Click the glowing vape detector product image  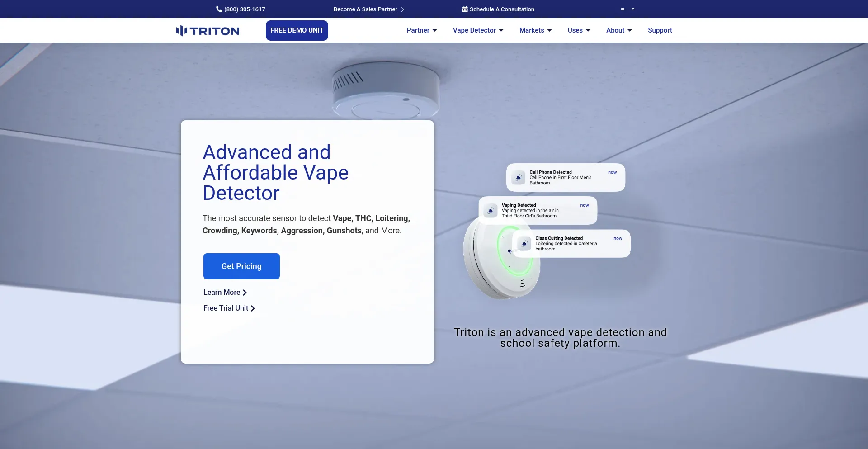(493, 271)
